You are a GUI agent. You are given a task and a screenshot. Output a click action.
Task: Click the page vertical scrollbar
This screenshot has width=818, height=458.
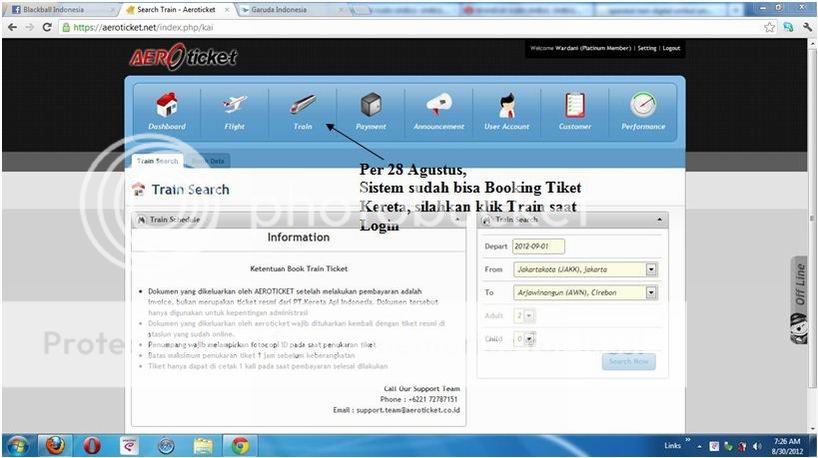[x=812, y=219]
